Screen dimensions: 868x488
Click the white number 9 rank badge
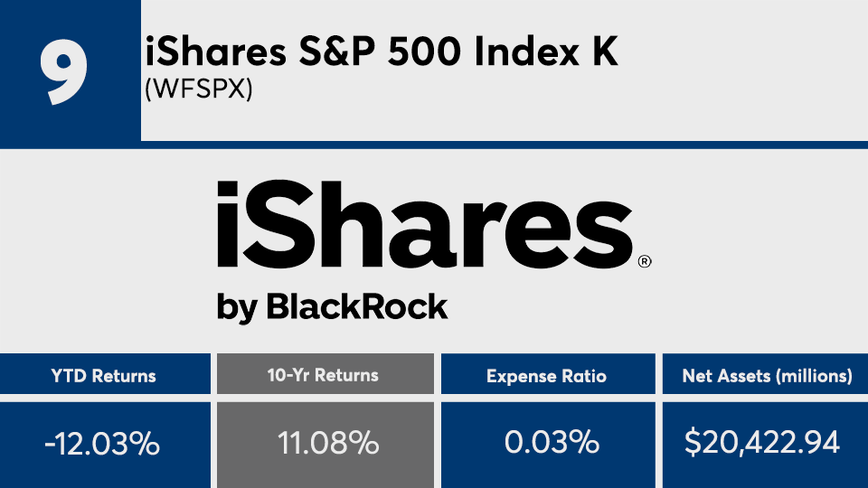point(64,71)
